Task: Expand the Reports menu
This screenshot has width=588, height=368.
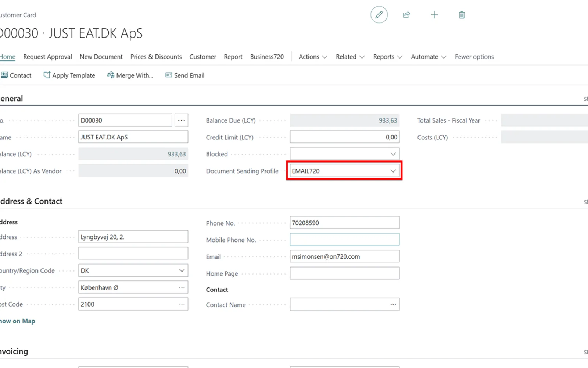Action: click(388, 57)
